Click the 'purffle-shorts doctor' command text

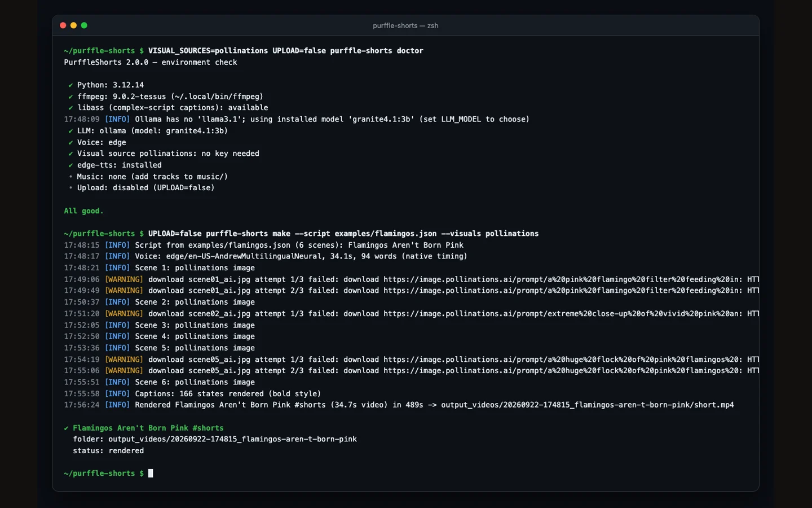(377, 51)
